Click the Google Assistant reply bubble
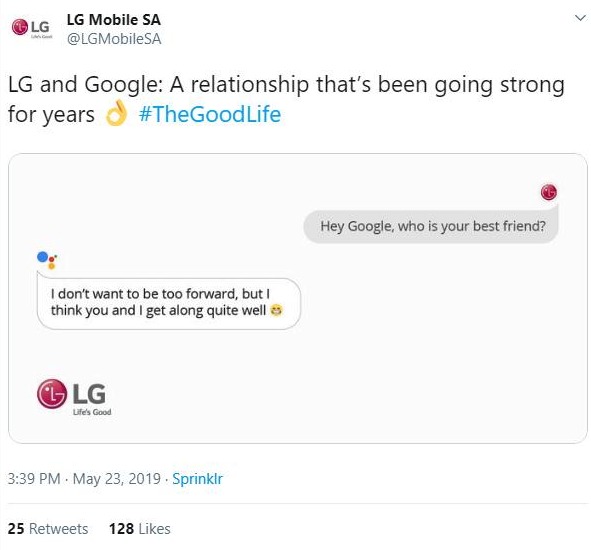The width and height of the screenshot is (591, 550). pyautogui.click(x=169, y=302)
